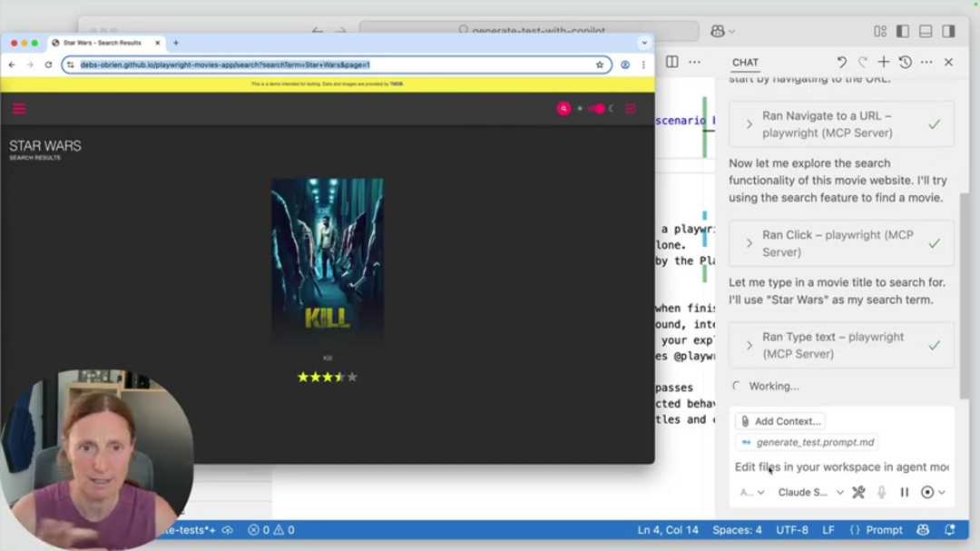This screenshot has width=980, height=551.
Task: Toggle the primary side bar layout icon
Action: click(x=902, y=31)
